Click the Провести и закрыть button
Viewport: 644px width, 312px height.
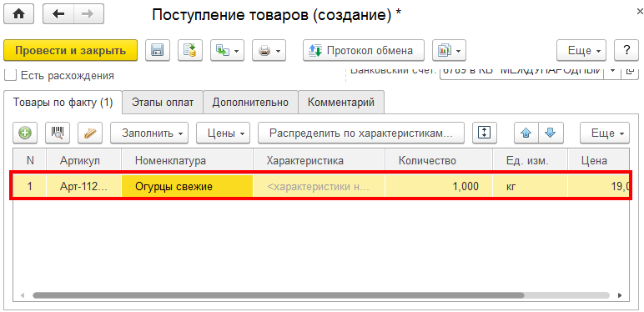(x=70, y=51)
